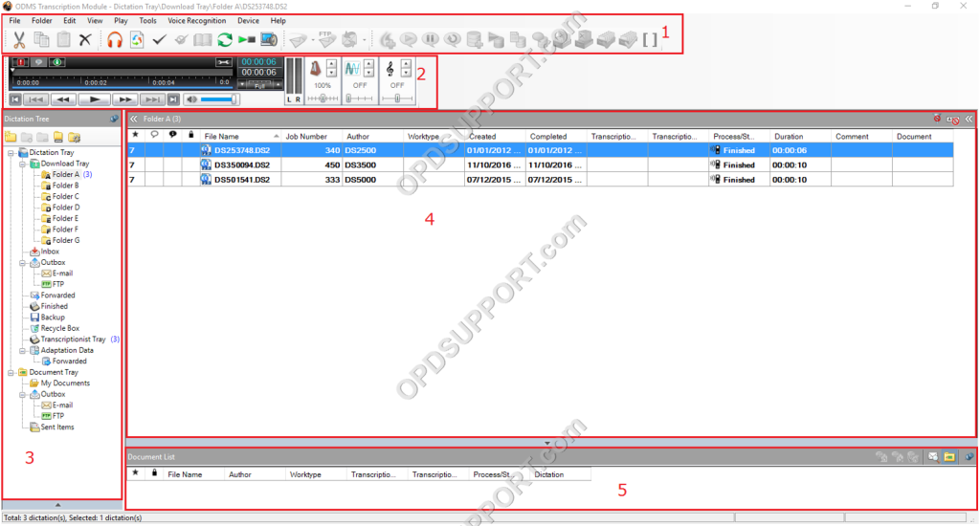Open the File menu
This screenshot has width=980, height=526.
[x=15, y=21]
